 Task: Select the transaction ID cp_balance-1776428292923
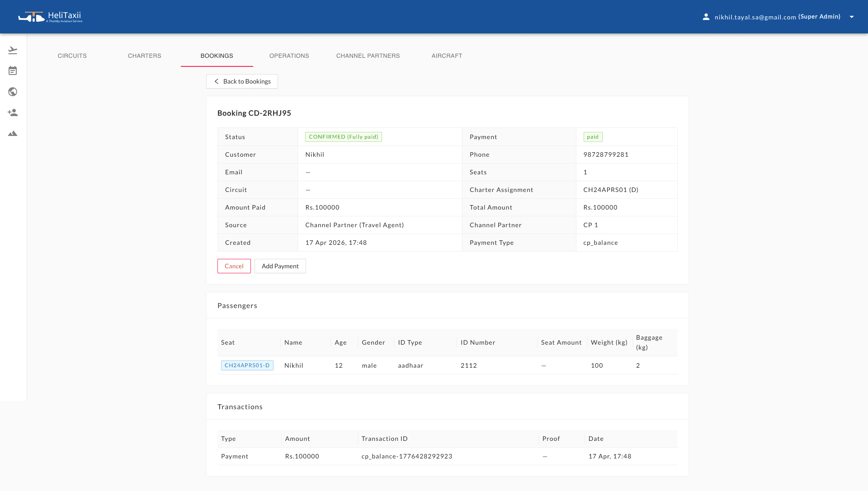tap(407, 456)
